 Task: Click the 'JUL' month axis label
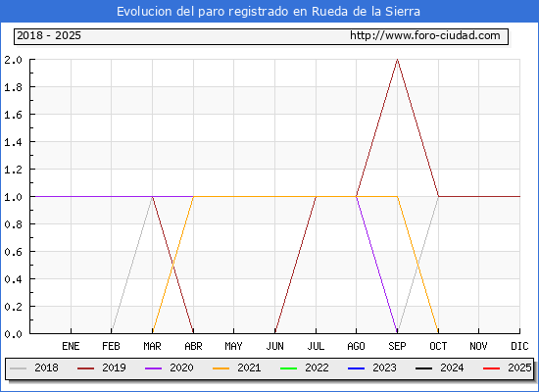(316, 346)
